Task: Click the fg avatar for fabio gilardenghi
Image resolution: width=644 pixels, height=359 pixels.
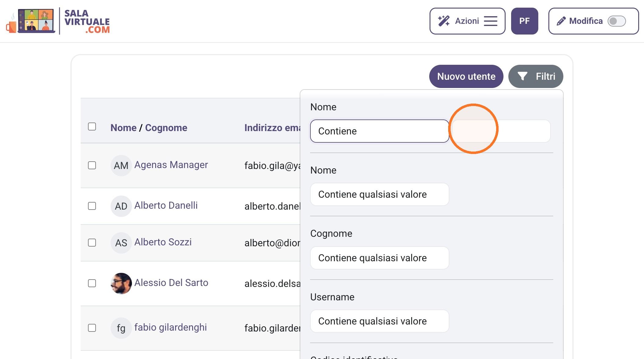Action: [121, 328]
